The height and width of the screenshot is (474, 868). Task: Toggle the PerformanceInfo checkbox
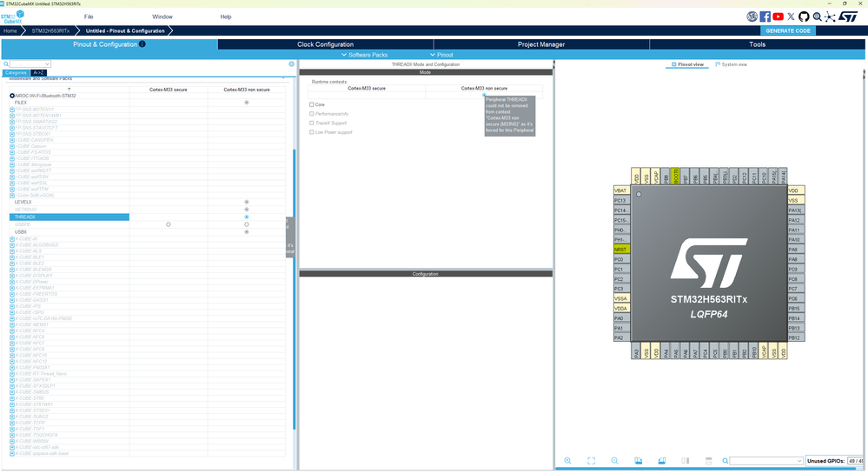click(312, 114)
